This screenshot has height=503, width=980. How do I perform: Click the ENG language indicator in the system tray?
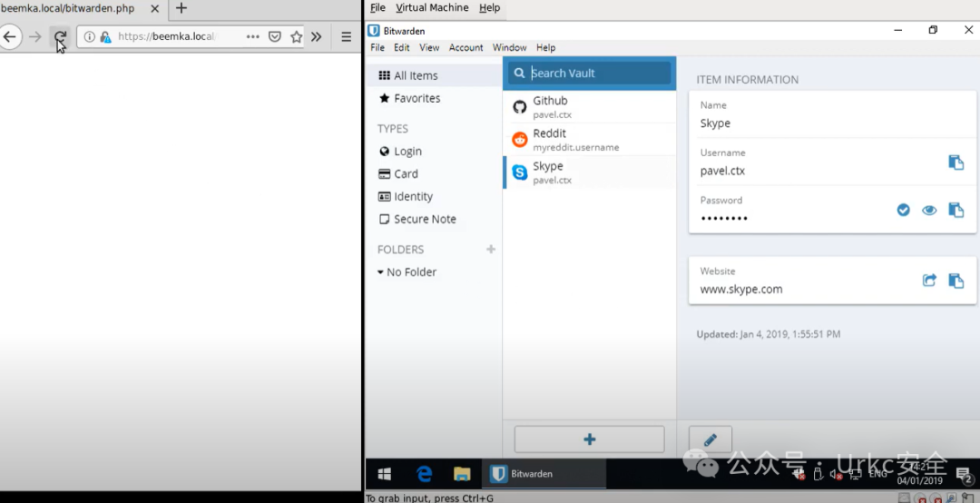877,474
